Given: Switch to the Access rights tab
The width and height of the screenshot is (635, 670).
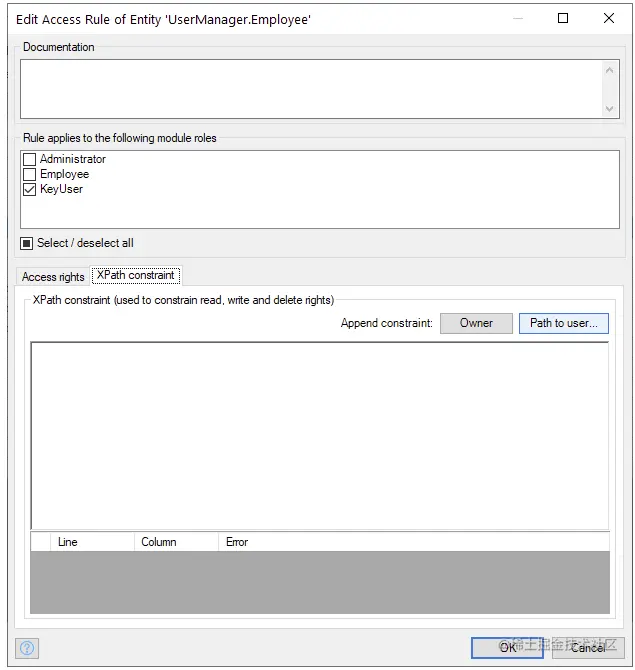Looking at the screenshot, I should coord(53,277).
